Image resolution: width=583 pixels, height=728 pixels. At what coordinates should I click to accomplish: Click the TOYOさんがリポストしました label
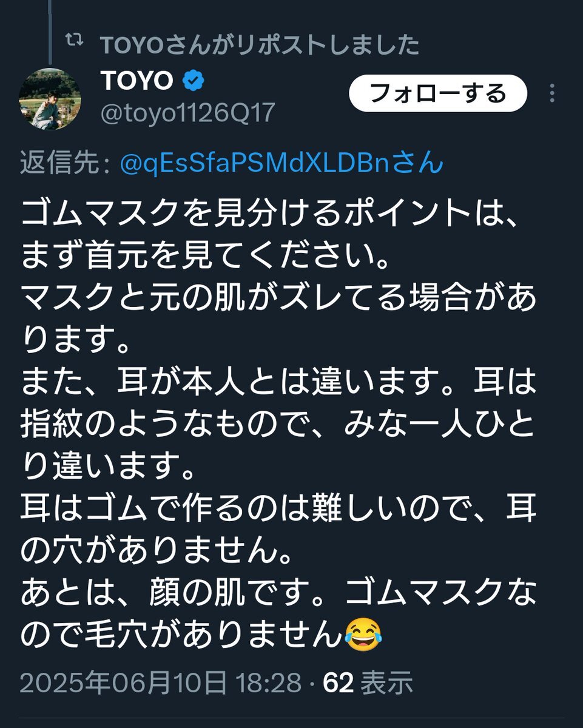pyautogui.click(x=259, y=44)
